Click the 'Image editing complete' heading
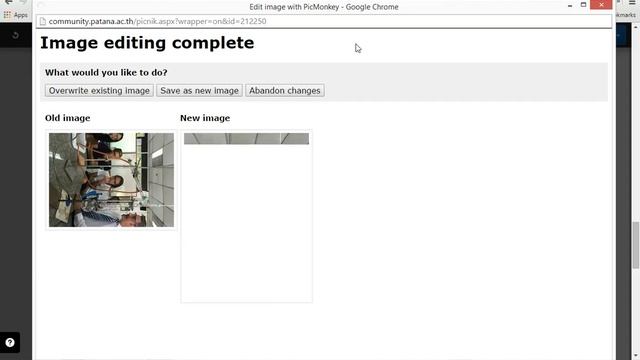This screenshot has width=640, height=360. tap(147, 43)
